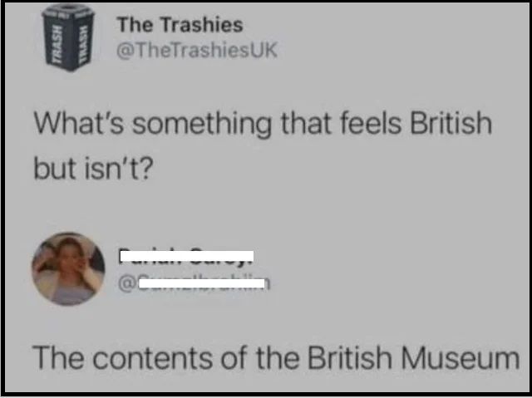Open The Trashies display name

pos(180,25)
